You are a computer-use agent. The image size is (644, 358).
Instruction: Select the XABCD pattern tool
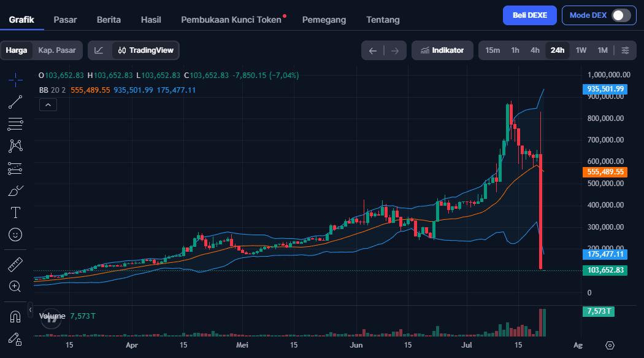pos(15,146)
